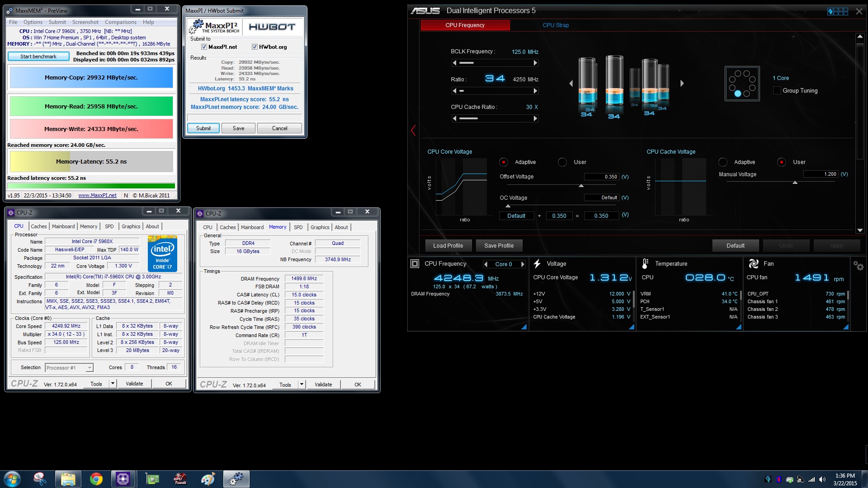Open Comparisons menu in MaxxMEM
The height and width of the screenshot is (488, 868).
121,22
